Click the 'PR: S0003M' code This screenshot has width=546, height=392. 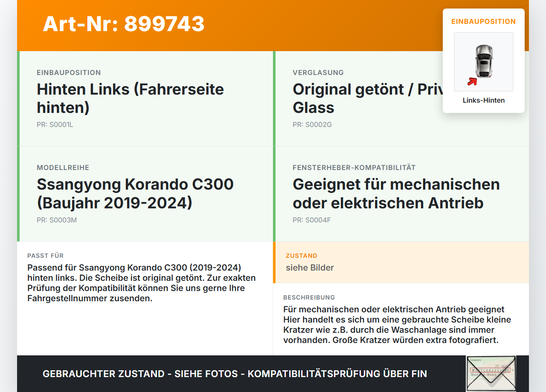coord(57,220)
